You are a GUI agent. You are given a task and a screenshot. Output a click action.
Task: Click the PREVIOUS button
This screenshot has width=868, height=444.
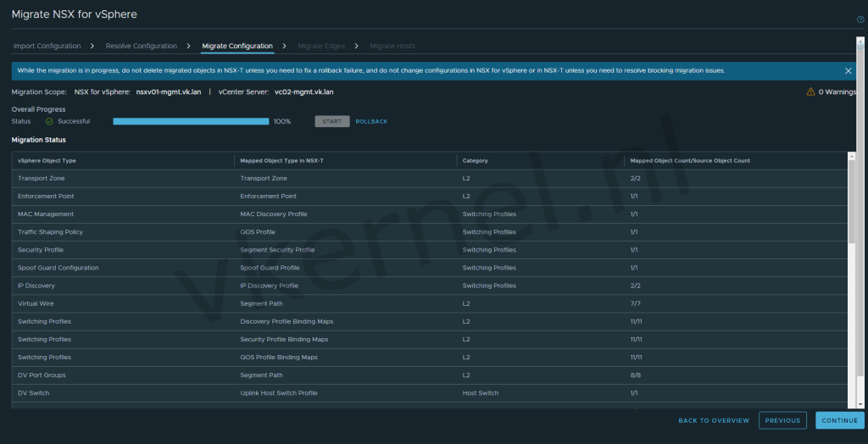pyautogui.click(x=782, y=421)
